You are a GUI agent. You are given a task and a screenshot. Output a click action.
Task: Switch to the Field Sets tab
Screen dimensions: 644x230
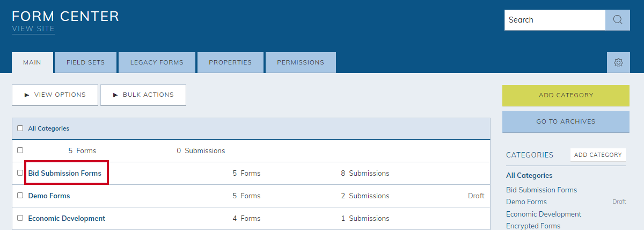point(85,62)
